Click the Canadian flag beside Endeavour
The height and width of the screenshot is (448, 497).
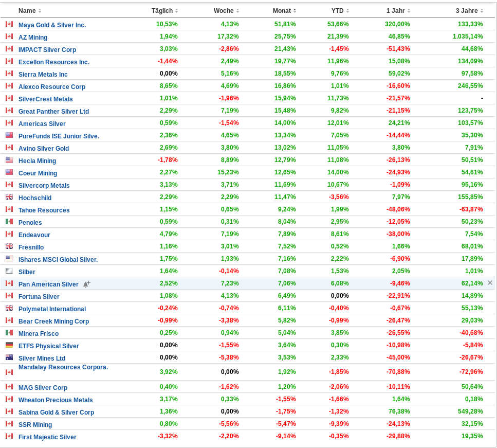(9, 234)
